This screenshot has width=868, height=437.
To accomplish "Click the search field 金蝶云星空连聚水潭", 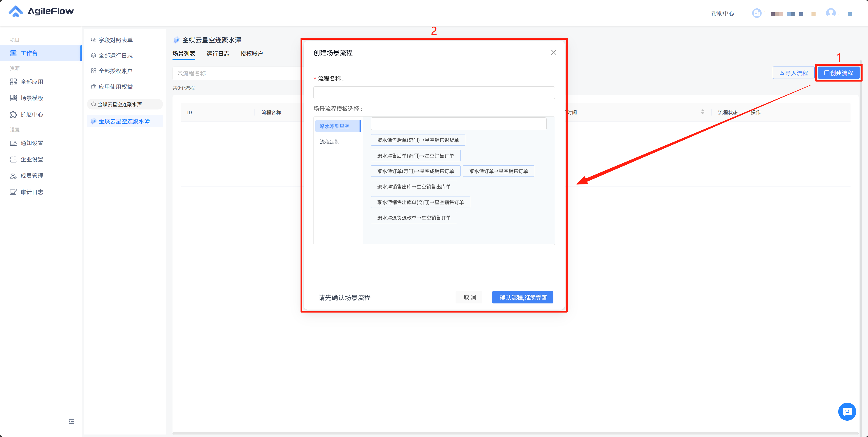I will (x=125, y=104).
